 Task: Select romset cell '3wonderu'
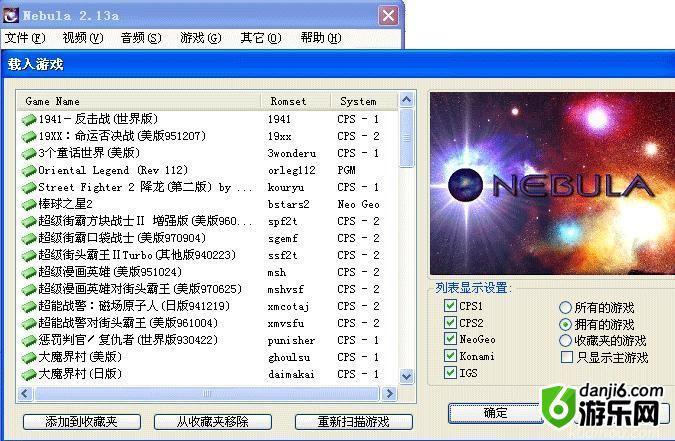point(292,154)
